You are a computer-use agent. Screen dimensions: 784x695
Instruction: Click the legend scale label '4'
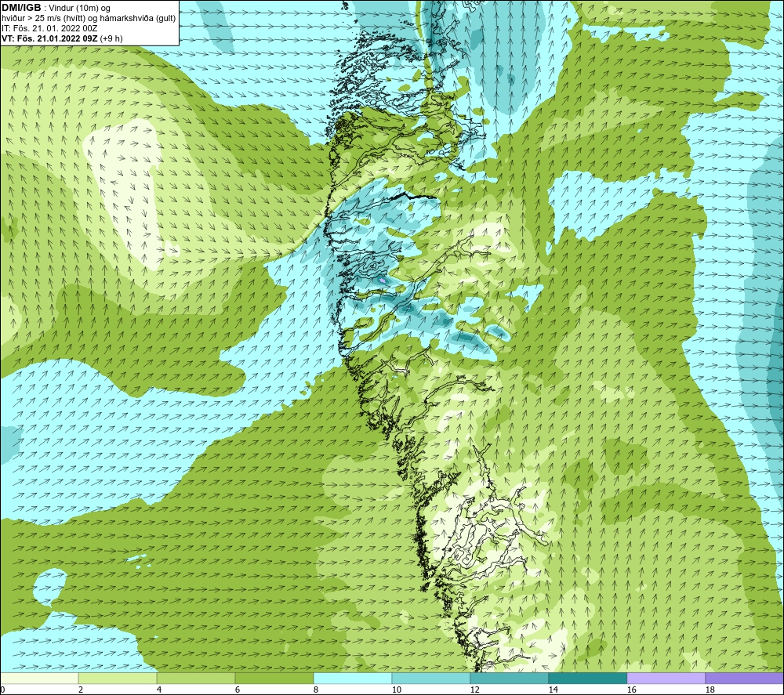(x=159, y=690)
